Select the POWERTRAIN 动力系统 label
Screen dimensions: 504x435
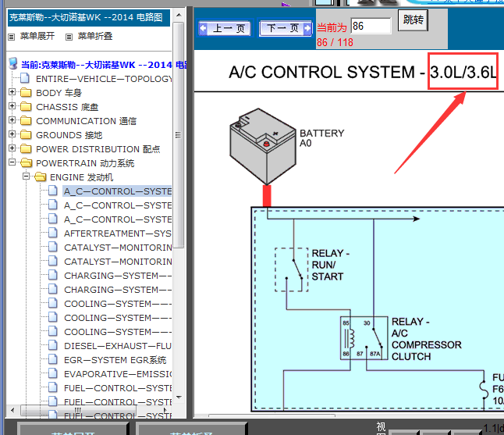pos(85,163)
